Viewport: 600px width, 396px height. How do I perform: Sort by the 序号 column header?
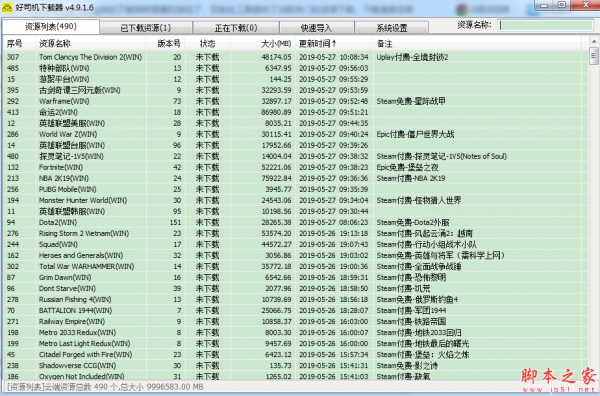(x=19, y=44)
